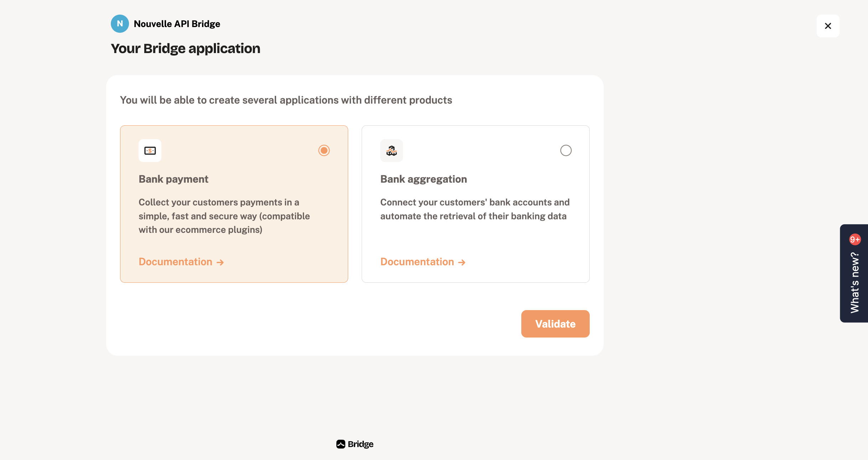The height and width of the screenshot is (460, 868).
Task: Select the Bank aggregation radio button
Action: (565, 150)
